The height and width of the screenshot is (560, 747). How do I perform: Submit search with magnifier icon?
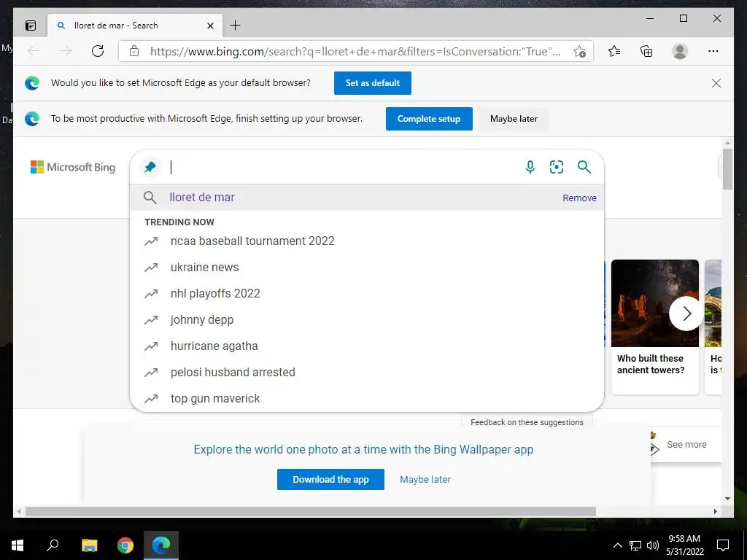point(584,167)
